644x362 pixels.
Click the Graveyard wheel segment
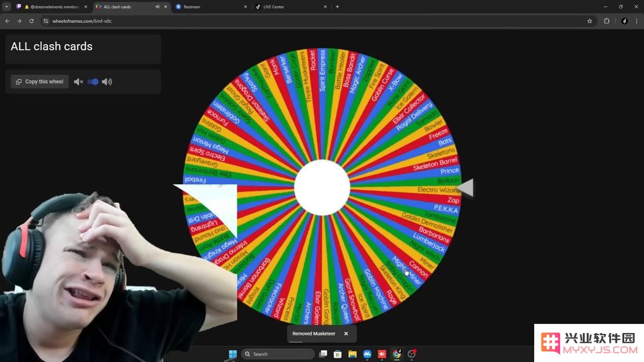202,163
